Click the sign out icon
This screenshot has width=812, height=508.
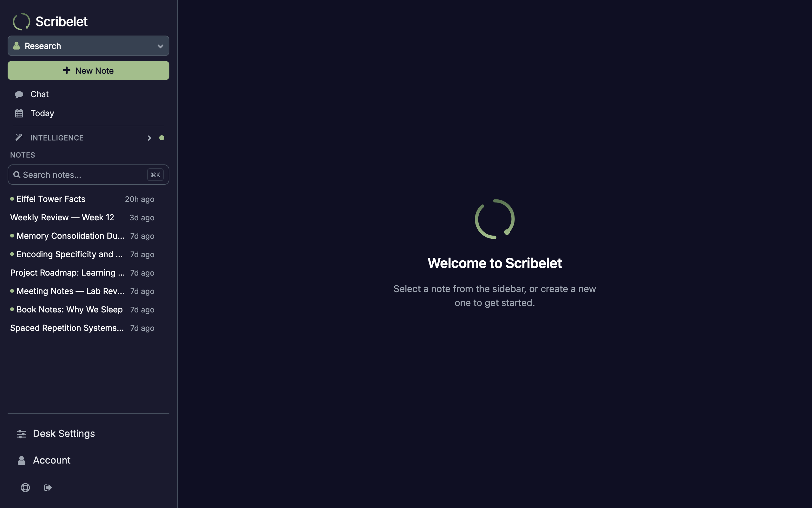(x=48, y=487)
